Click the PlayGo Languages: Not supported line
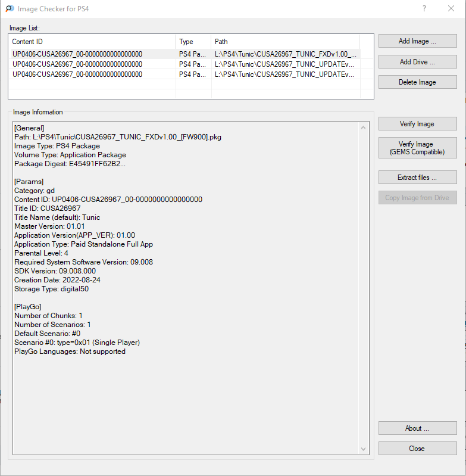 click(x=70, y=351)
